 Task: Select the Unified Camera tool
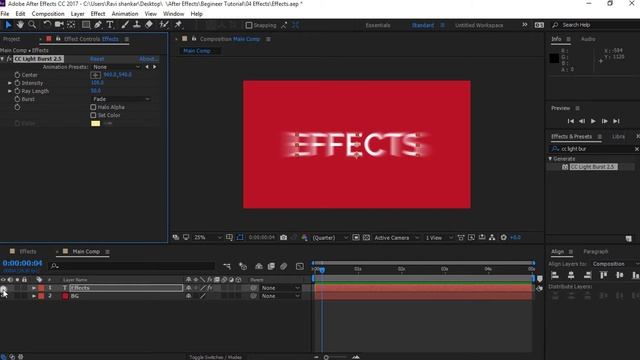pyautogui.click(x=59, y=25)
